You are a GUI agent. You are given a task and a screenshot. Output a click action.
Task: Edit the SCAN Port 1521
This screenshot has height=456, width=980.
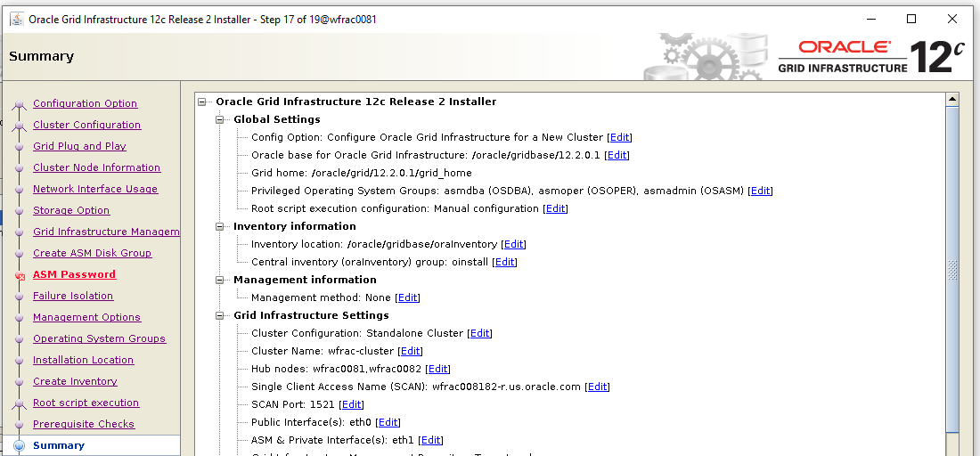351,404
